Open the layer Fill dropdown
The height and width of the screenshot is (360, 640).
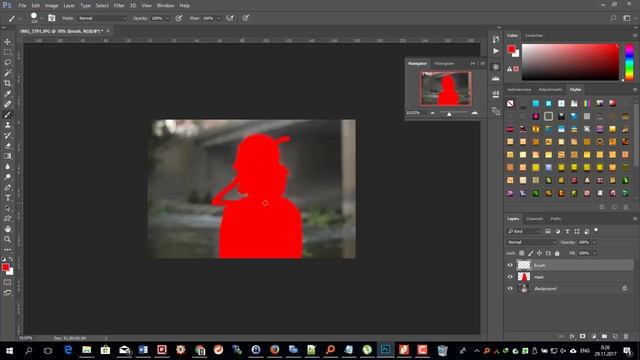[x=595, y=253]
